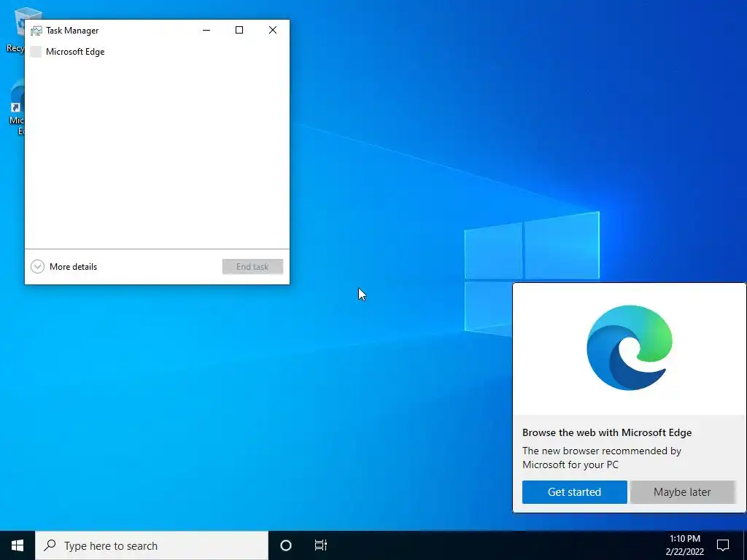The image size is (747, 560).
Task: Expand More details in Task Manager
Action: pos(64,267)
